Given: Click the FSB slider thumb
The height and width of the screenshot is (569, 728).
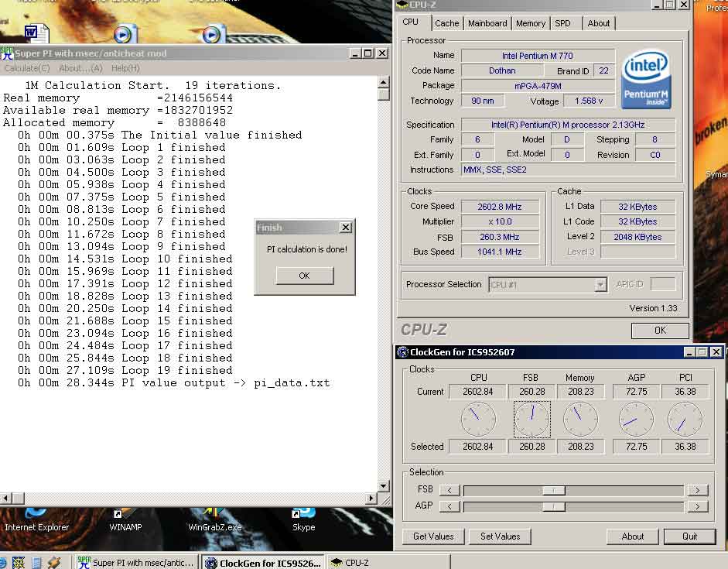Looking at the screenshot, I should point(554,491).
